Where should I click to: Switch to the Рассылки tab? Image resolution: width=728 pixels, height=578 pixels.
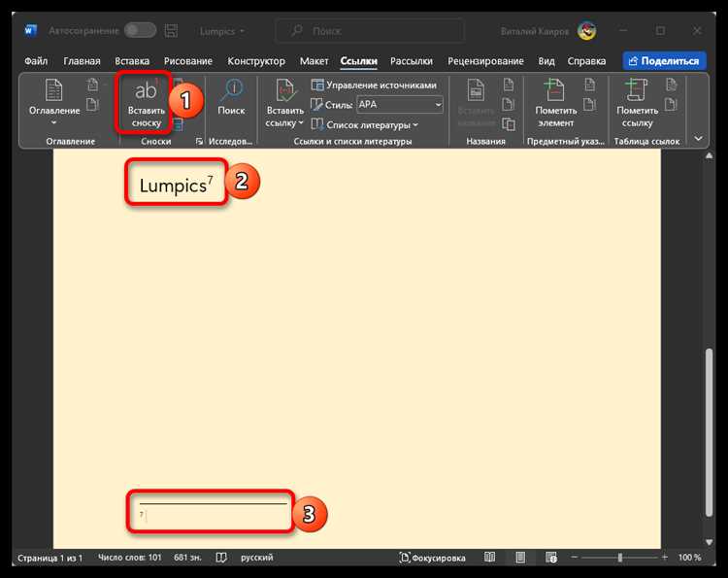click(412, 61)
